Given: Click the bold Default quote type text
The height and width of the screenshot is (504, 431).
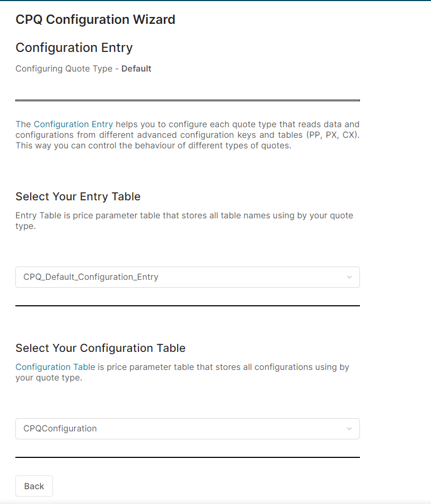Looking at the screenshot, I should pos(136,69).
